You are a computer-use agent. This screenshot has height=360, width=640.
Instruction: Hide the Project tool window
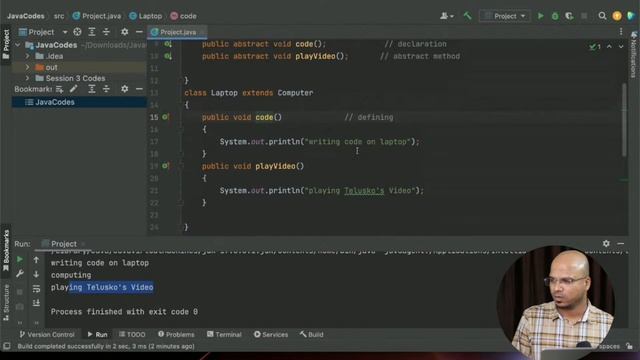139,32
